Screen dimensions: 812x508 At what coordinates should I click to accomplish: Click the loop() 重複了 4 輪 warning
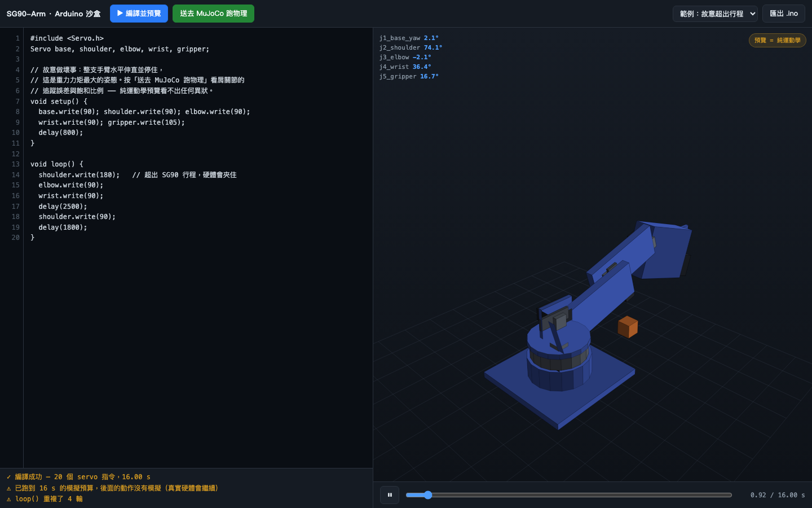pyautogui.click(x=45, y=499)
